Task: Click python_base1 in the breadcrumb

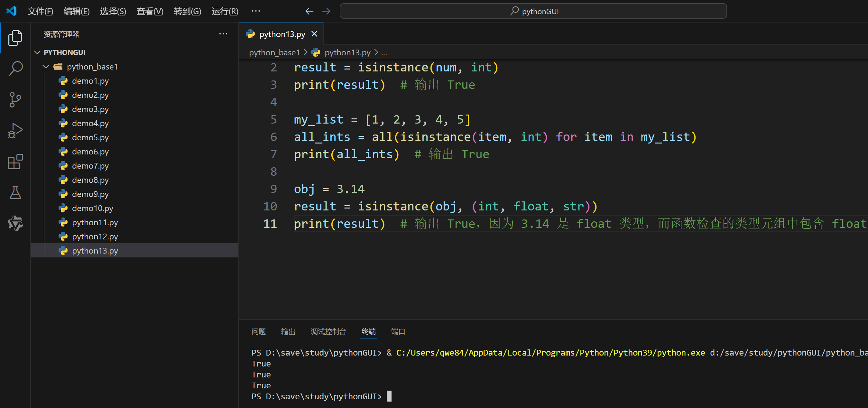Action: [274, 52]
